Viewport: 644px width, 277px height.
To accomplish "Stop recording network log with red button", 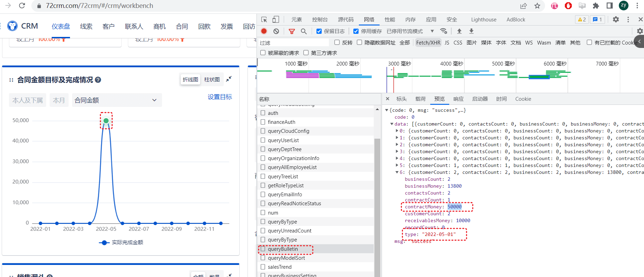I will click(x=264, y=31).
